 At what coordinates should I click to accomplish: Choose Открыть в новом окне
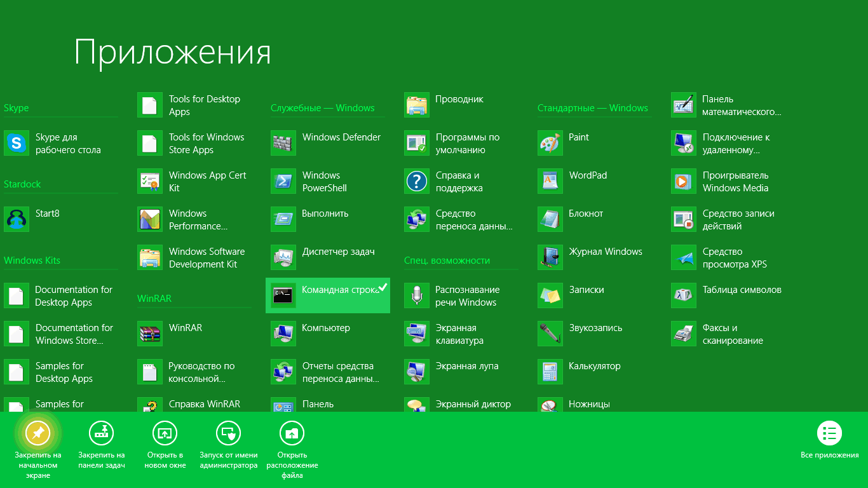(x=165, y=445)
